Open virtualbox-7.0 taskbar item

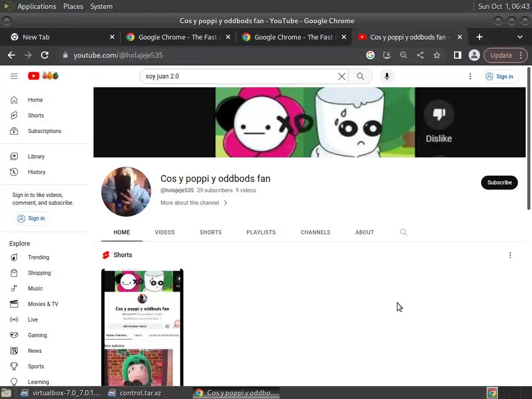coord(60,393)
